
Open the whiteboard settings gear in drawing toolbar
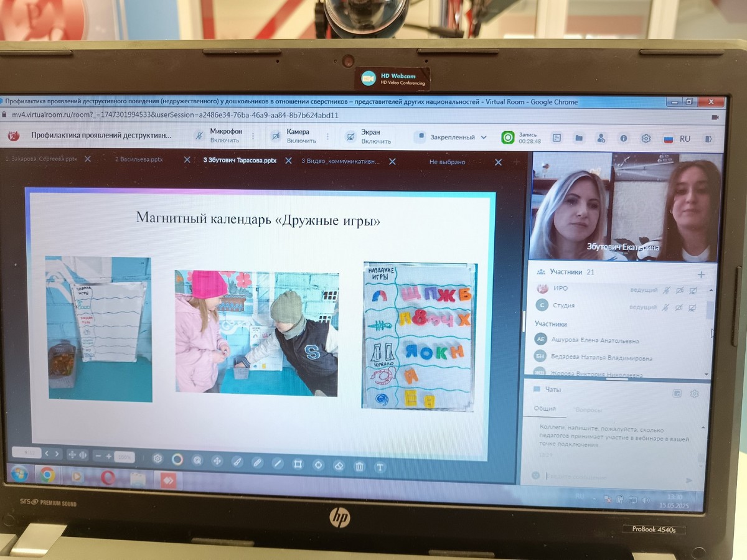point(157,459)
